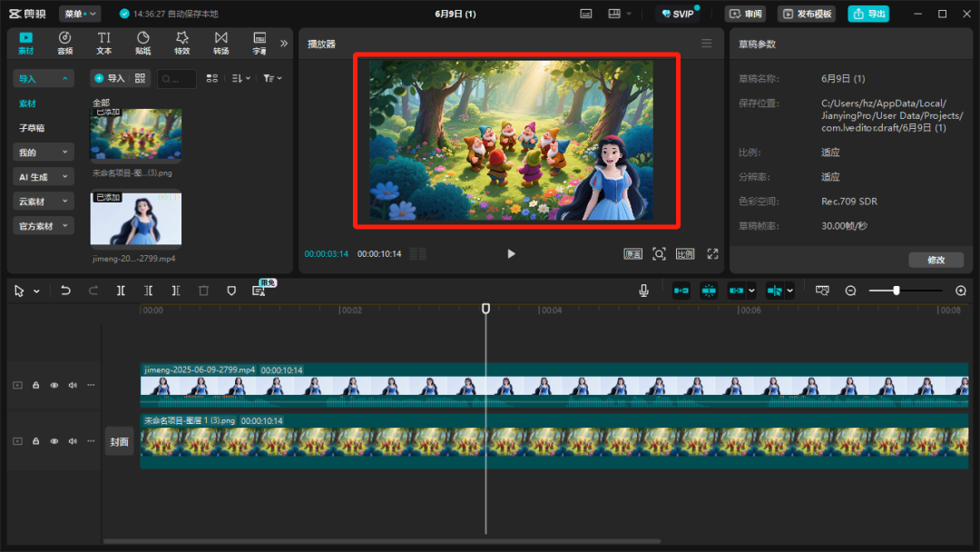The image size is (980, 552).
Task: Hide the jimeng video track with eye icon
Action: tap(54, 385)
